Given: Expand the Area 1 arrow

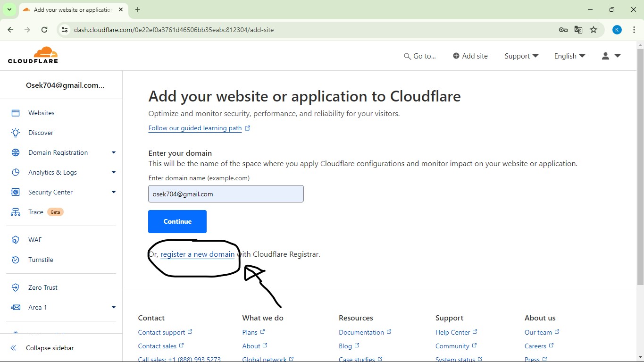Looking at the screenshot, I should tap(113, 307).
